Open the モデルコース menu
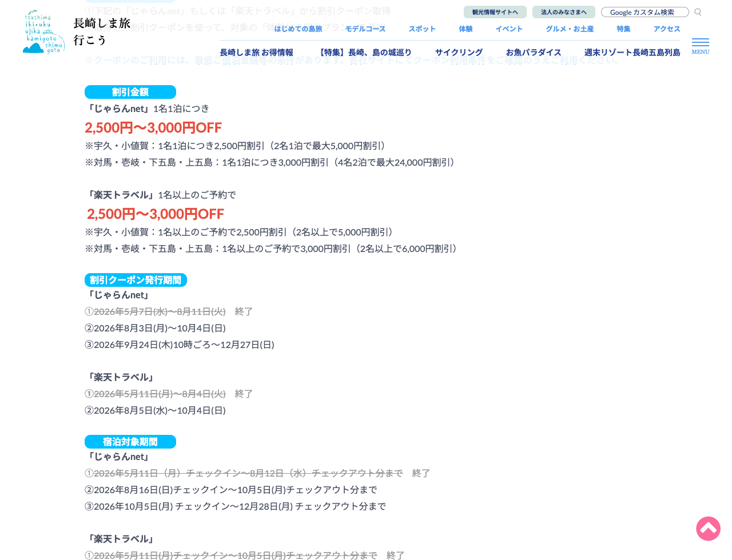The width and height of the screenshot is (732, 560). (365, 29)
